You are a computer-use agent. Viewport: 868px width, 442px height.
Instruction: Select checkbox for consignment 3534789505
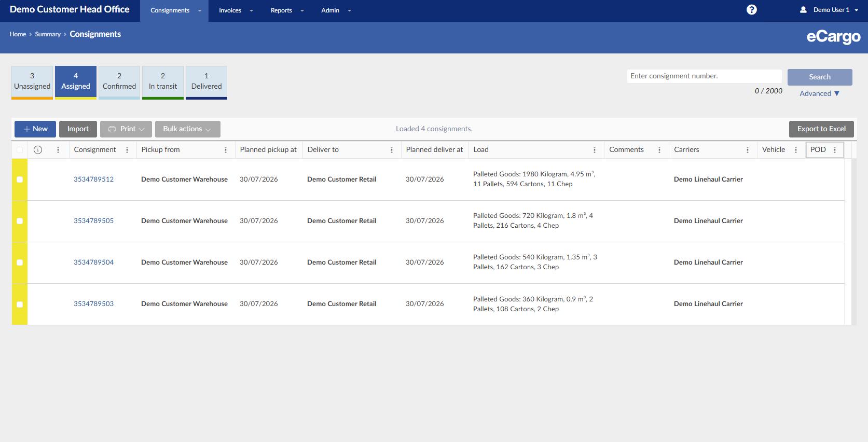coord(20,221)
